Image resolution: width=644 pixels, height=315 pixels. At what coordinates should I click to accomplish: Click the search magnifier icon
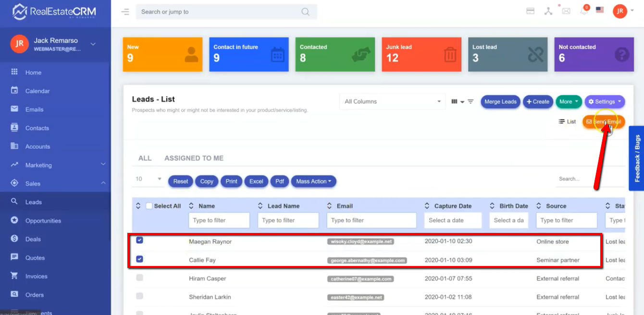click(305, 12)
